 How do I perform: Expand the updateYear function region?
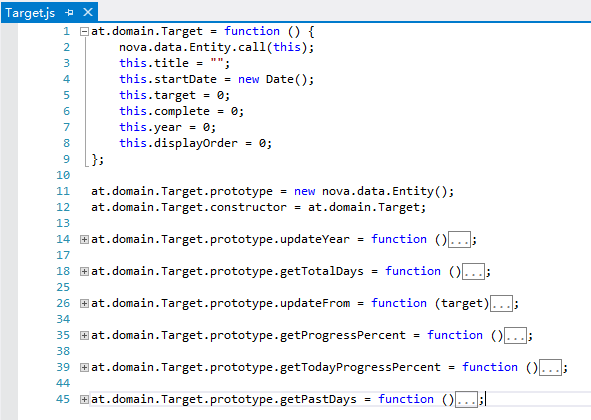click(84, 239)
